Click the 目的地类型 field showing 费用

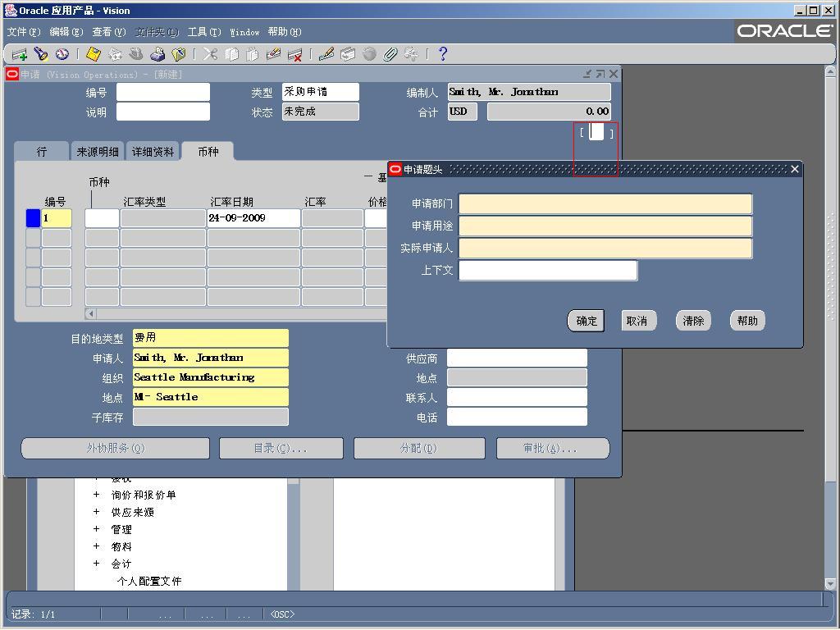pos(211,338)
